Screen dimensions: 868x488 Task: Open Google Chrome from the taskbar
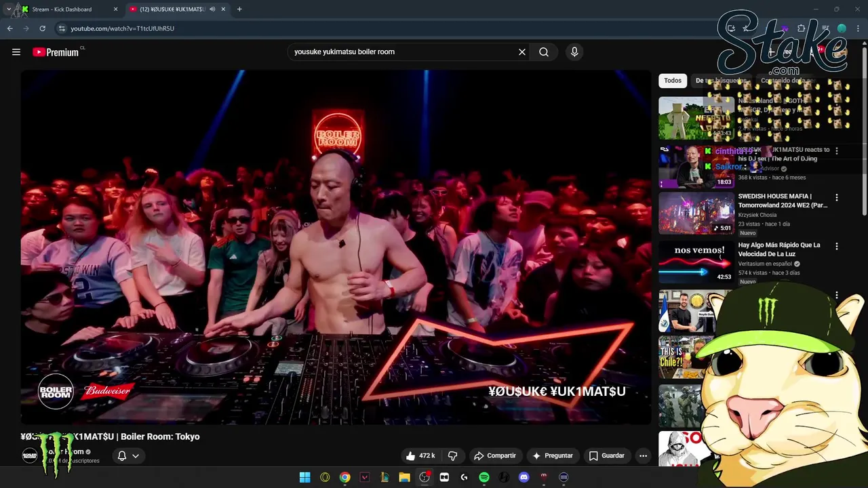coord(345,477)
